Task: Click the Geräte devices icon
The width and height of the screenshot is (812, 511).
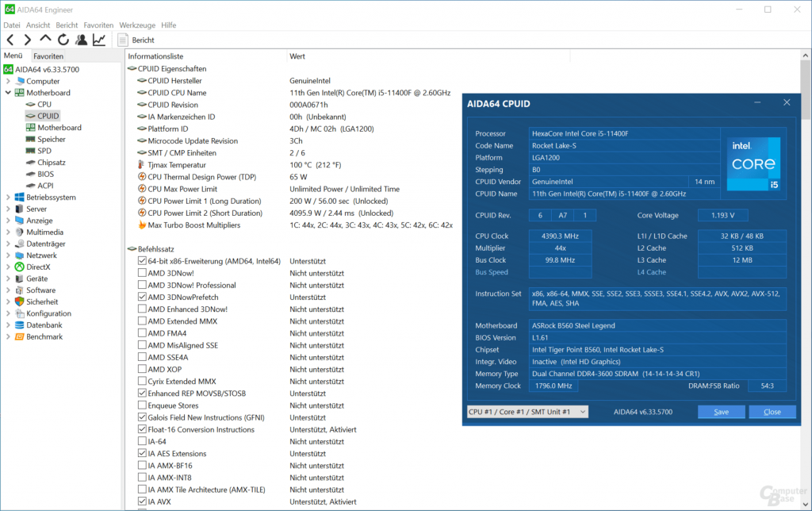Action: coord(20,279)
